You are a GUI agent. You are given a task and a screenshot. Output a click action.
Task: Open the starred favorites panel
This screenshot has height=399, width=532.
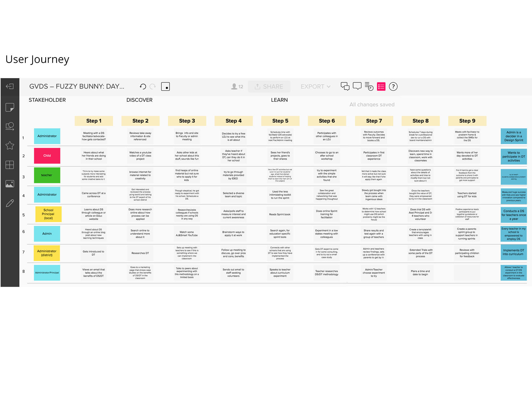[x=10, y=145]
